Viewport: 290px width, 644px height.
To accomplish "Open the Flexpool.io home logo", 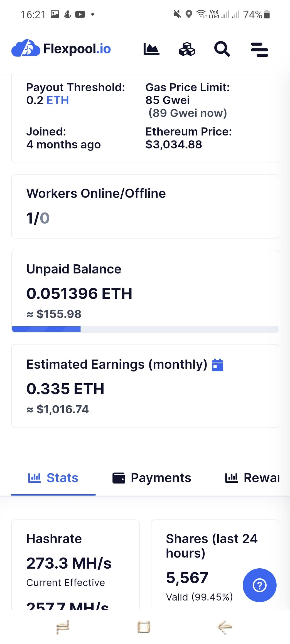I will pos(61,49).
